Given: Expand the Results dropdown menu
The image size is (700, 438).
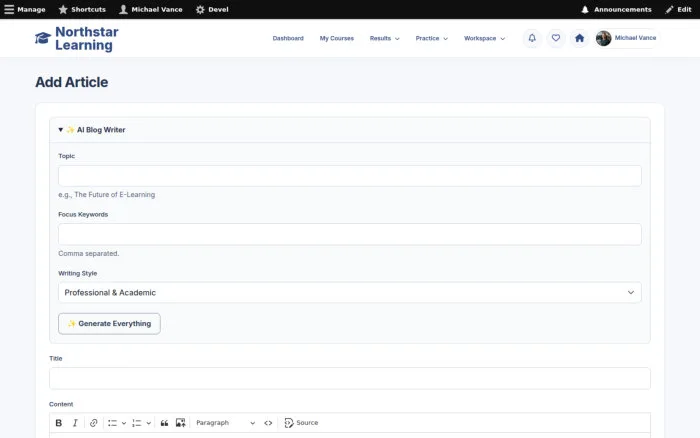Looking at the screenshot, I should point(384,38).
